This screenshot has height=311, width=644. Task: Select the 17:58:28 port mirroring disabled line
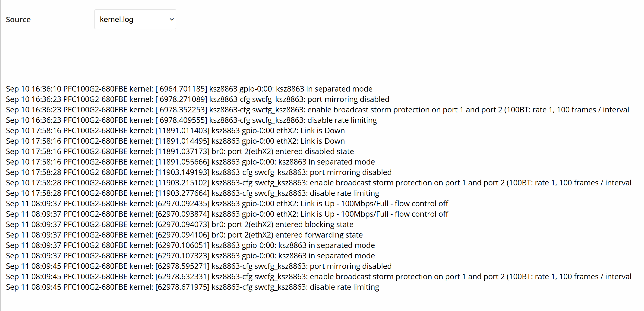[x=199, y=172]
